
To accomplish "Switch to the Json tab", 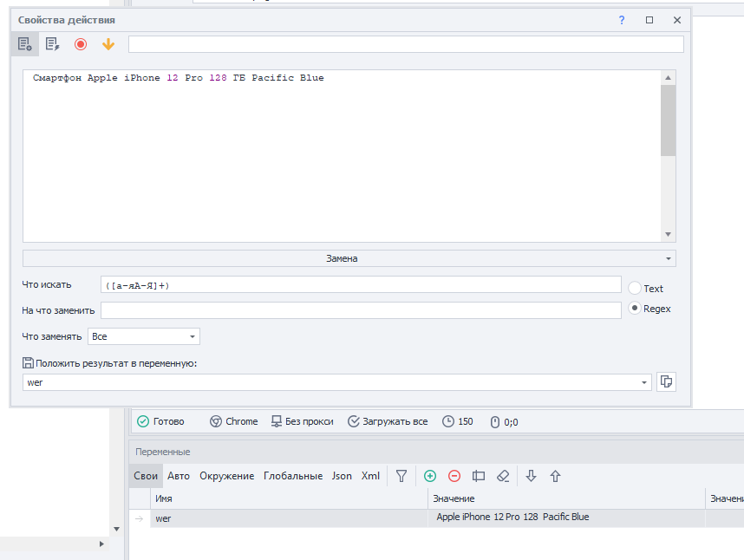I will tap(342, 476).
